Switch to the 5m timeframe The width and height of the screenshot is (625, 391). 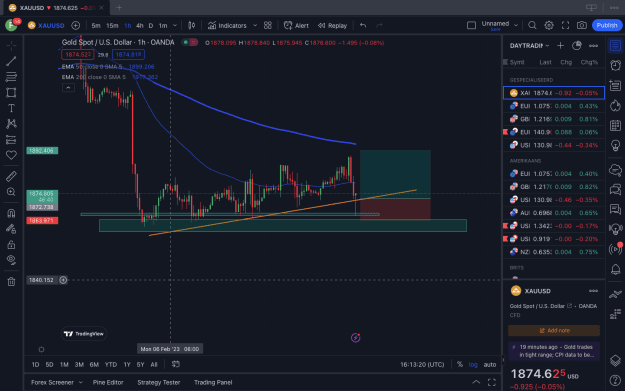[96, 26]
